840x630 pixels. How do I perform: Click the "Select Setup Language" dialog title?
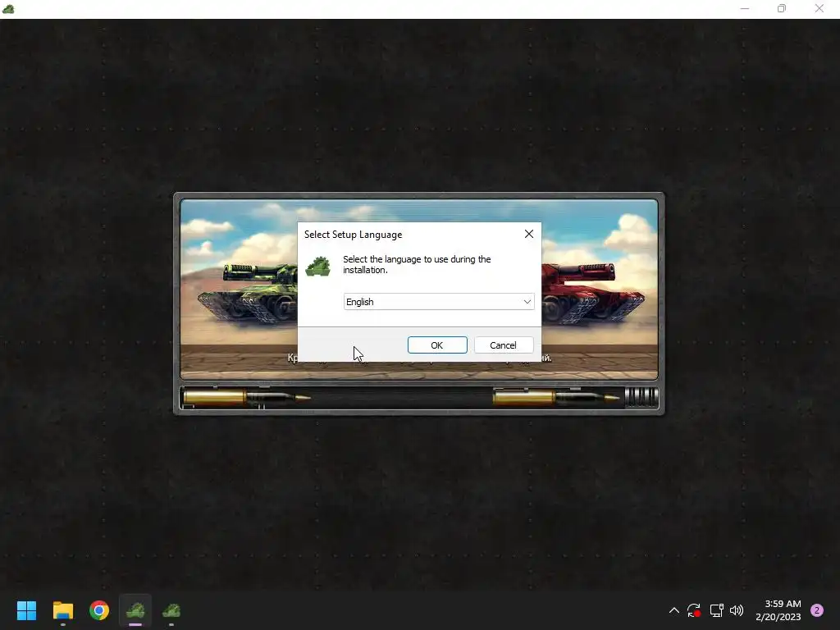tap(353, 235)
